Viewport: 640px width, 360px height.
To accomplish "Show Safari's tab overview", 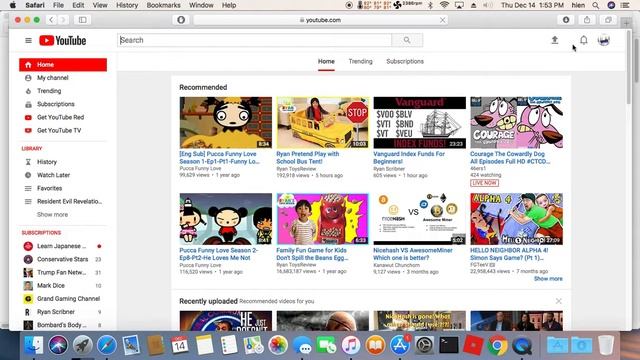I will (x=609, y=20).
